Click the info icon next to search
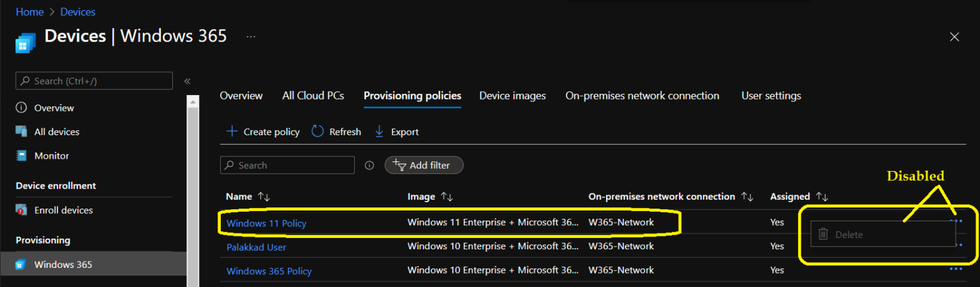The height and width of the screenshot is (287, 980). [x=369, y=165]
